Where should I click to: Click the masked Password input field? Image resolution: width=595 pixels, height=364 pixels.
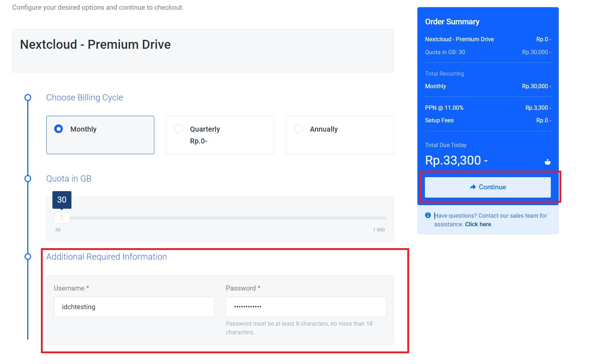[x=305, y=307]
